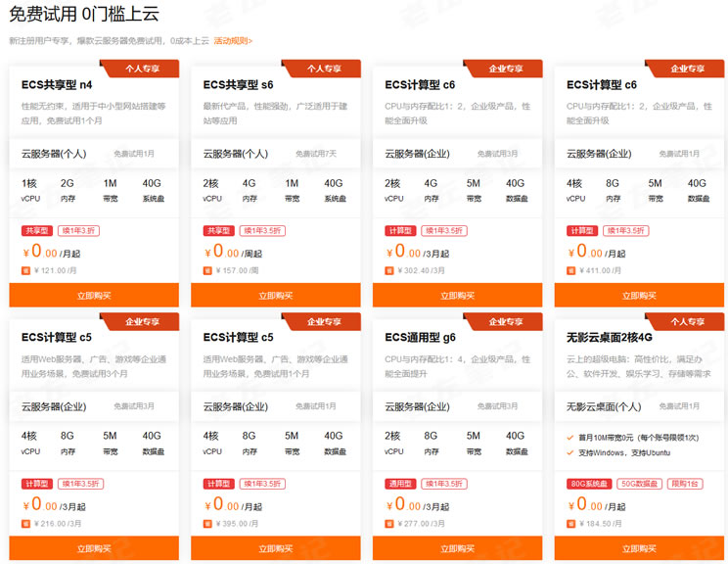728x564 pixels.
Task: Click 2G 内存 spec on n4 card
Action: (x=68, y=191)
